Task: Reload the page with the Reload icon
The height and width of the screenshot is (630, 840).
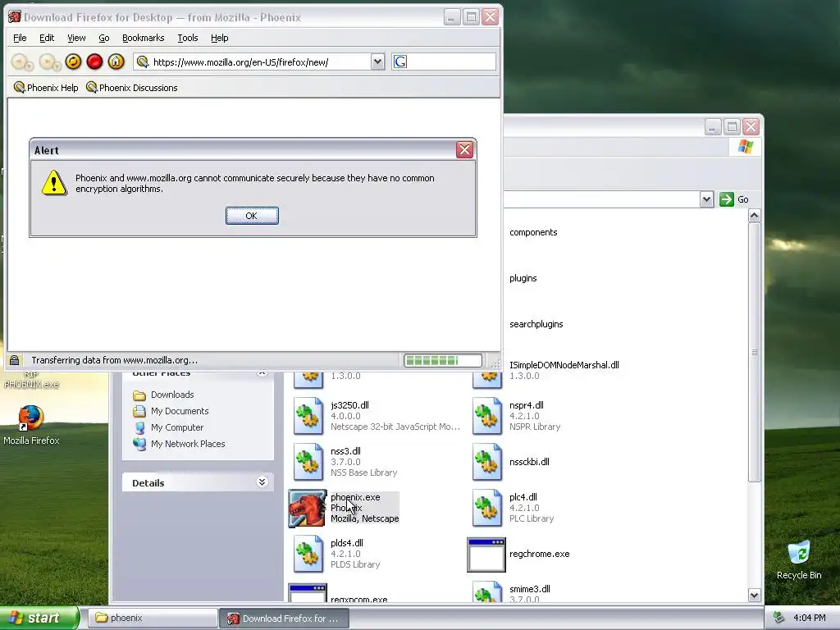Action: point(73,62)
